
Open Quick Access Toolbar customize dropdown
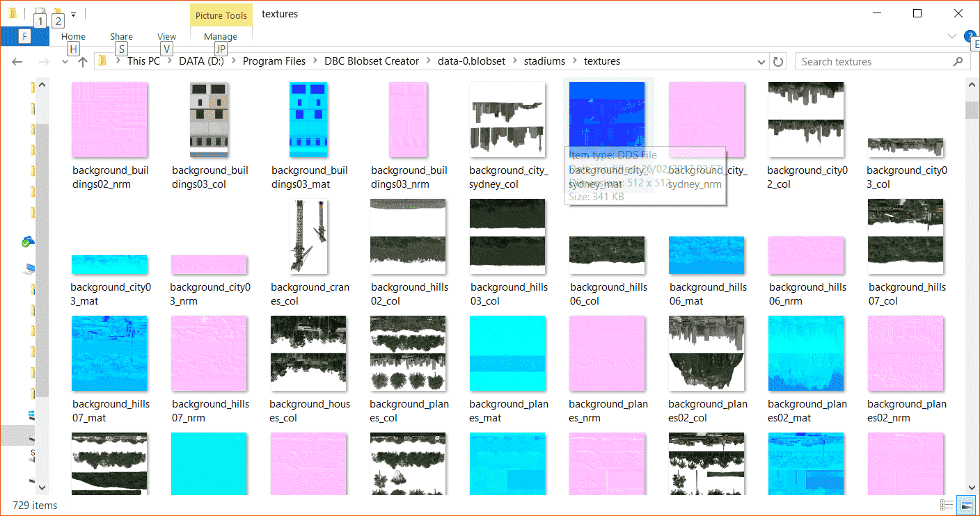click(x=73, y=13)
